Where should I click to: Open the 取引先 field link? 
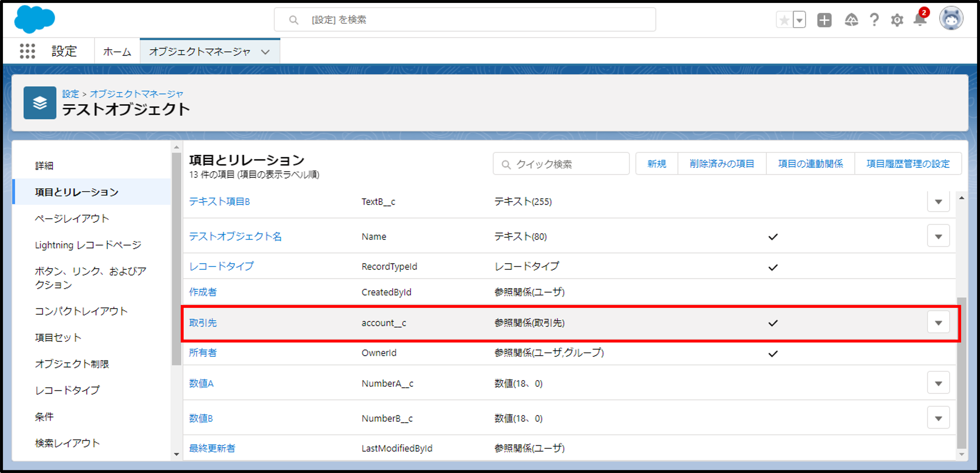pos(203,323)
